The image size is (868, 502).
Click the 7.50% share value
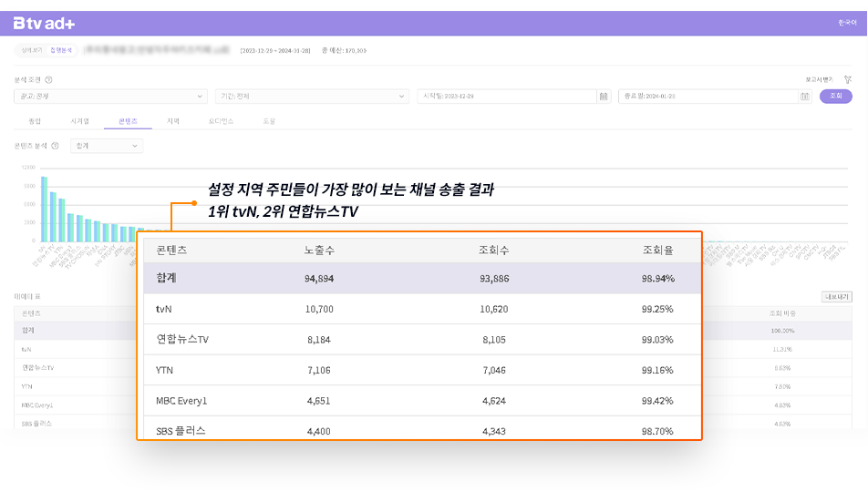tap(782, 386)
